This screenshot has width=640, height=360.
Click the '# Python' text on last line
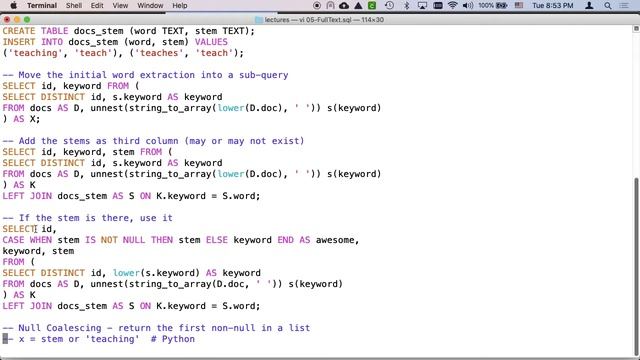pos(173,339)
